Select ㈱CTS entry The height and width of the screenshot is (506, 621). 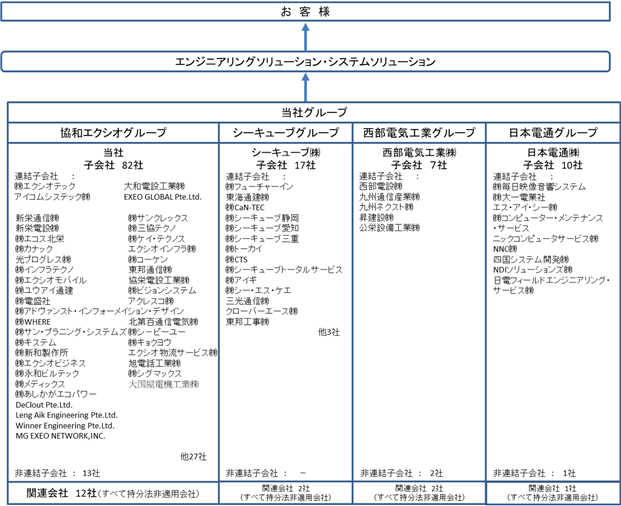[x=236, y=259]
